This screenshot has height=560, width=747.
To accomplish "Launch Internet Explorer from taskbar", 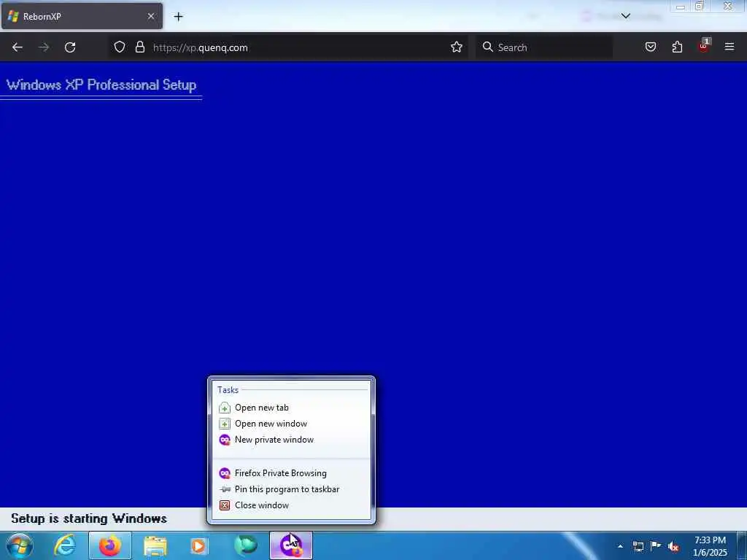I will pos(65,545).
